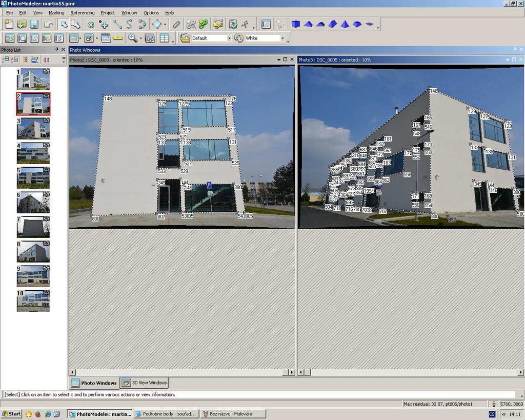Screen dimensions: 525x420
Task: Click right scroll arrow under Photo3 window
Action: pyautogui.click(x=521, y=372)
